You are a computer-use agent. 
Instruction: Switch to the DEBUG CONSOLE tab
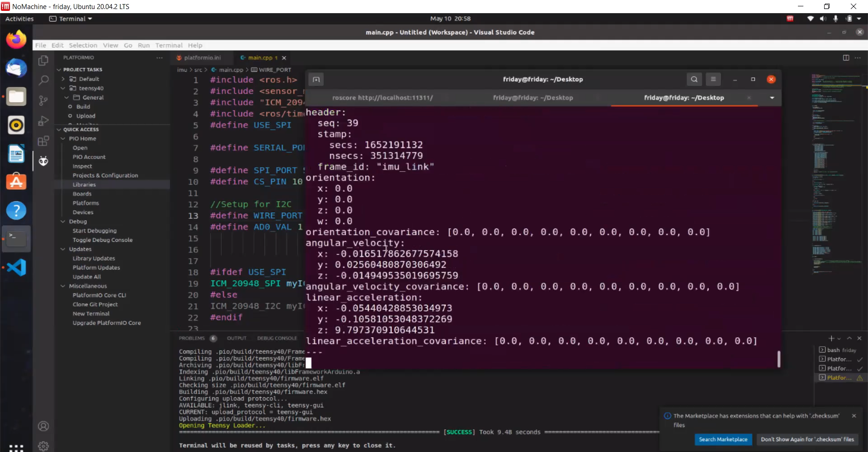pyautogui.click(x=277, y=338)
